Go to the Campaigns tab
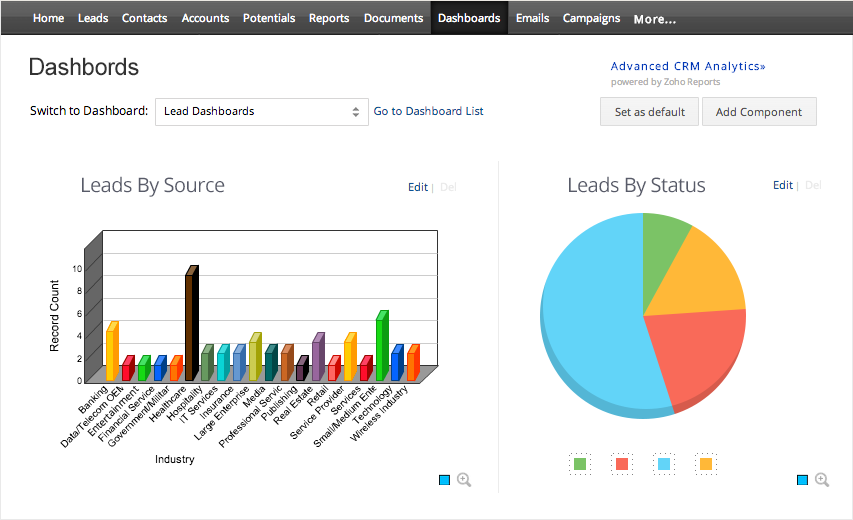The height and width of the screenshot is (520, 853). point(591,18)
